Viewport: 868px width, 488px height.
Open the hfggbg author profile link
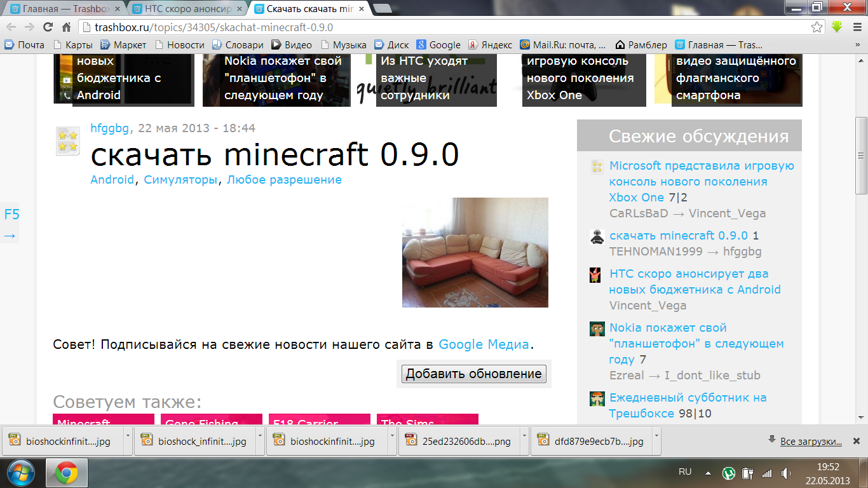click(x=110, y=128)
